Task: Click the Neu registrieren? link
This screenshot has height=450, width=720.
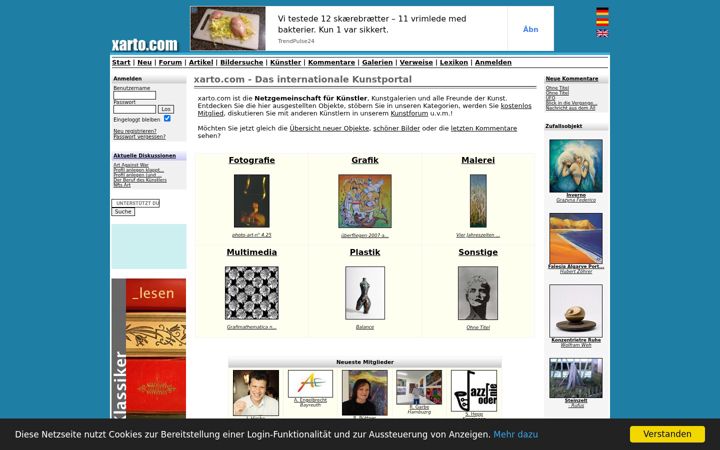Action: (135, 131)
